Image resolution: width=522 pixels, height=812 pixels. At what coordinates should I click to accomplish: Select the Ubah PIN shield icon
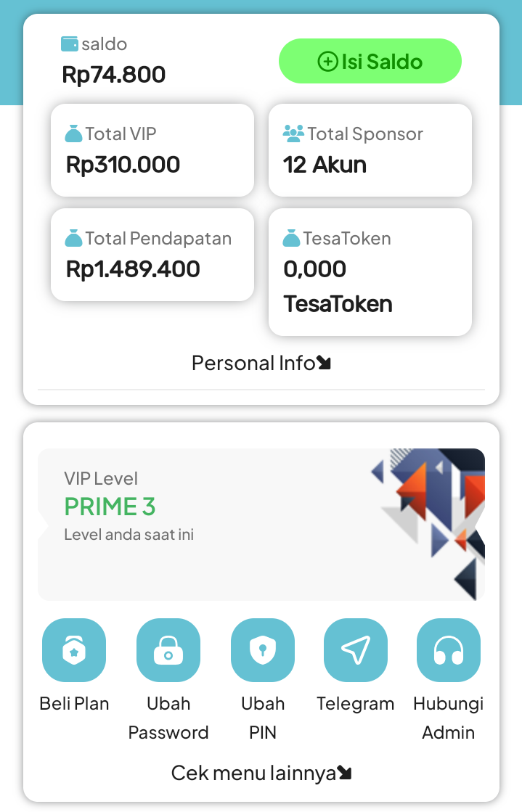pyautogui.click(x=263, y=650)
